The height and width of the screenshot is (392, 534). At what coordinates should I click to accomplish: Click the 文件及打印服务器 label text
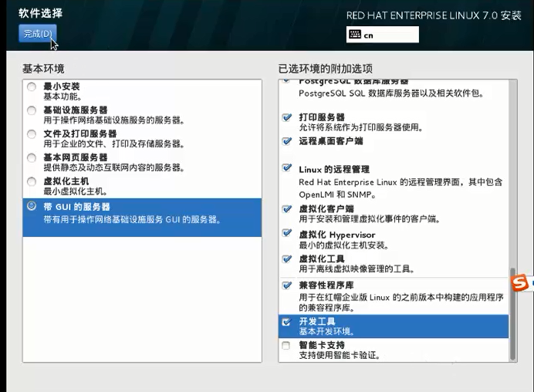click(80, 133)
